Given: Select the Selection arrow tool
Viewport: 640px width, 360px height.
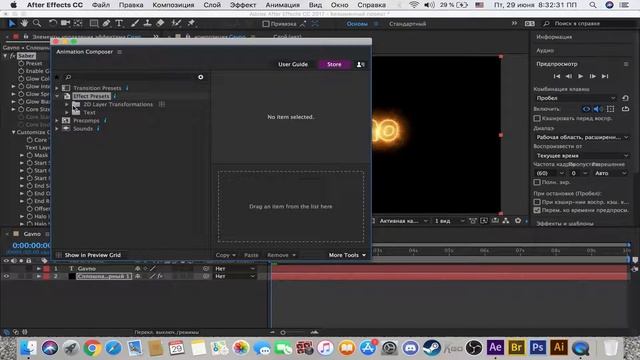Looking at the screenshot, I should tap(12, 24).
